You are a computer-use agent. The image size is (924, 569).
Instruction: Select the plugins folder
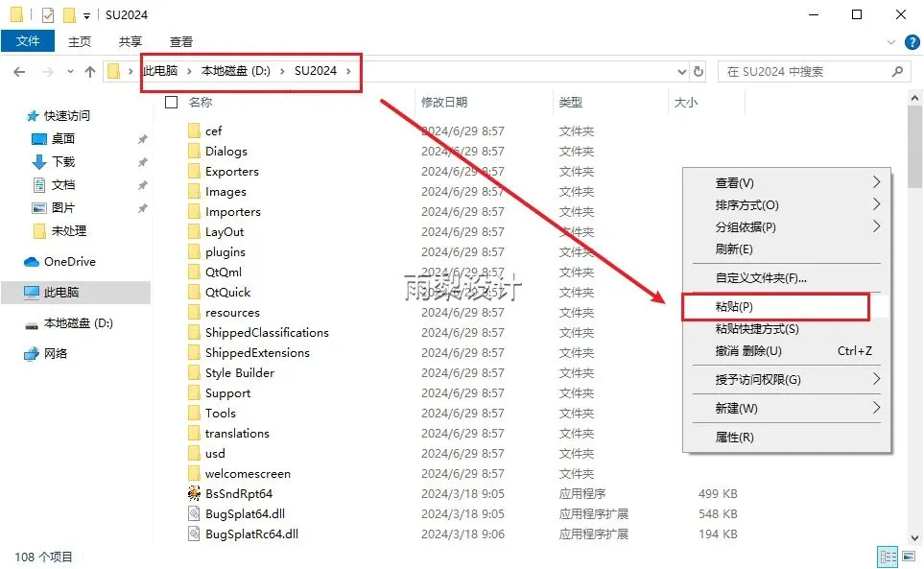(x=225, y=252)
